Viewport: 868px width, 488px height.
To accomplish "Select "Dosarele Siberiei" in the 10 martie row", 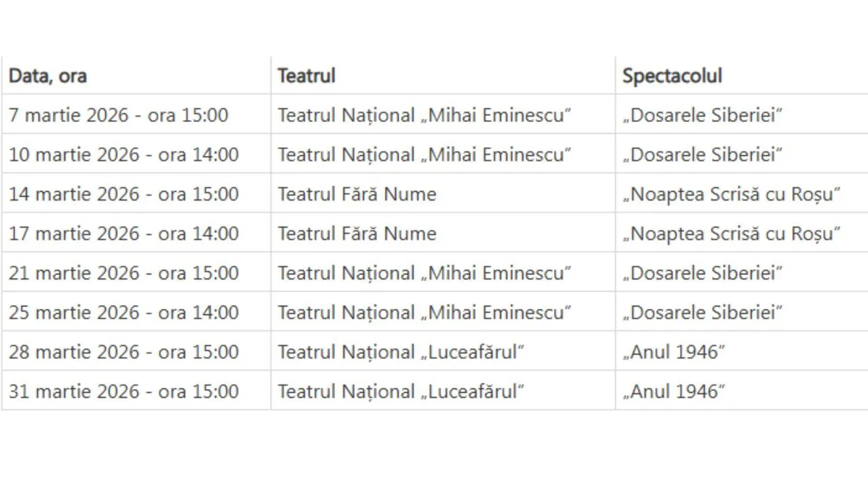I will pos(703,155).
